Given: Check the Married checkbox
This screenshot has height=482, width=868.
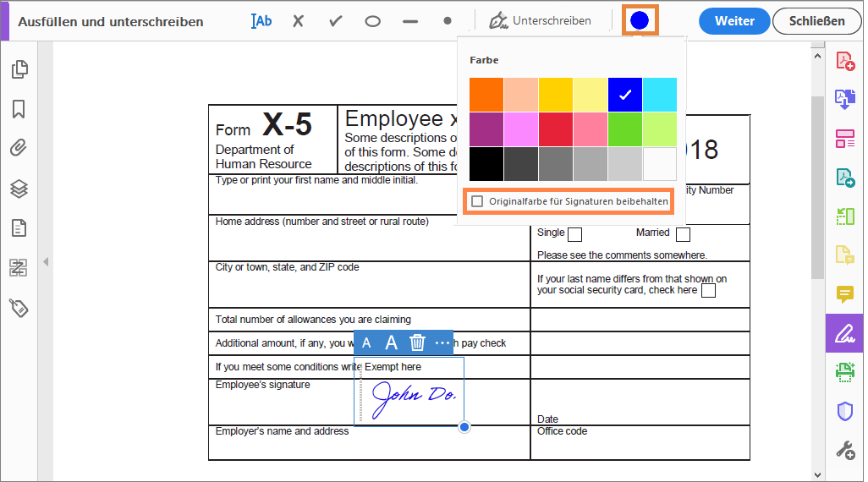Looking at the screenshot, I should click(683, 234).
